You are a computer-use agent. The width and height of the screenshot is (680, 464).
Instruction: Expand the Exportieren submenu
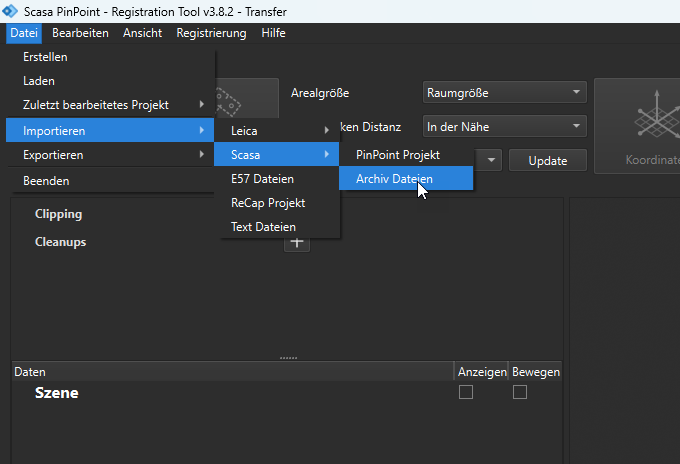click(x=111, y=155)
